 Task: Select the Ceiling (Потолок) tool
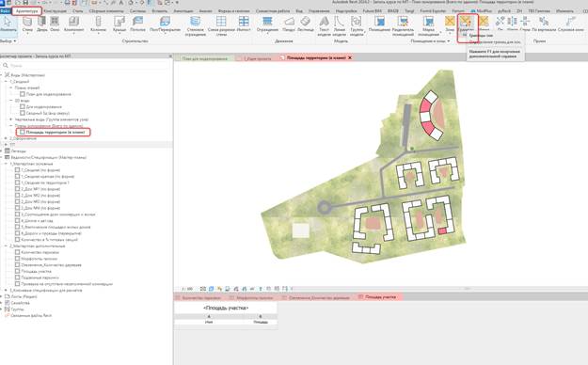tap(137, 24)
